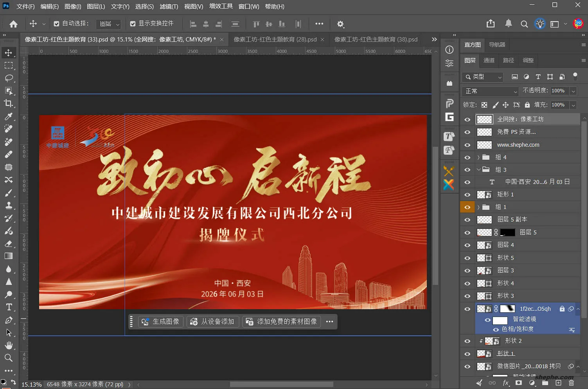Open the 文件(F) menu

pyautogui.click(x=25, y=7)
